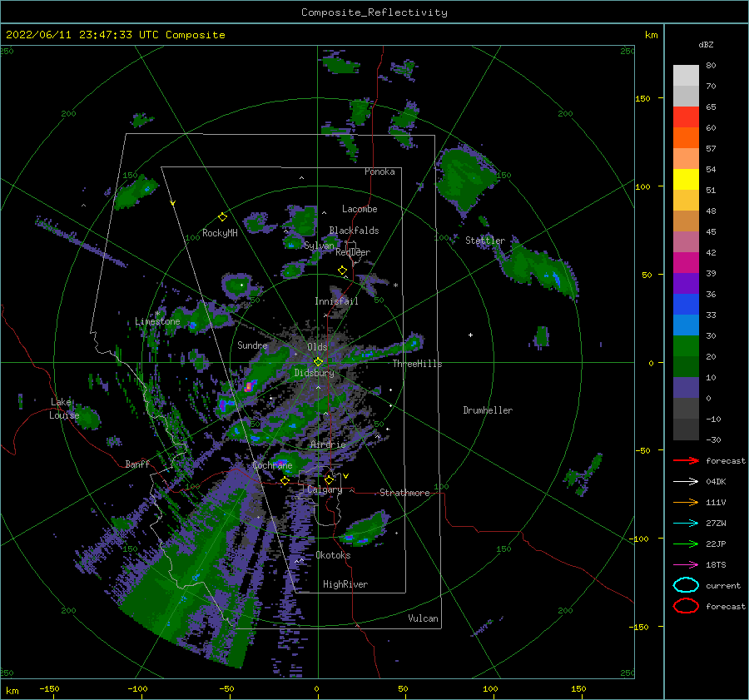
Task: Select the ThreeHills label
Action: 417,364
